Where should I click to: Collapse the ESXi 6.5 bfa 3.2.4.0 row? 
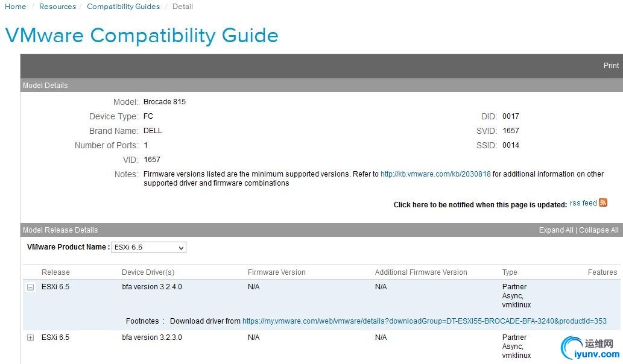click(x=31, y=287)
